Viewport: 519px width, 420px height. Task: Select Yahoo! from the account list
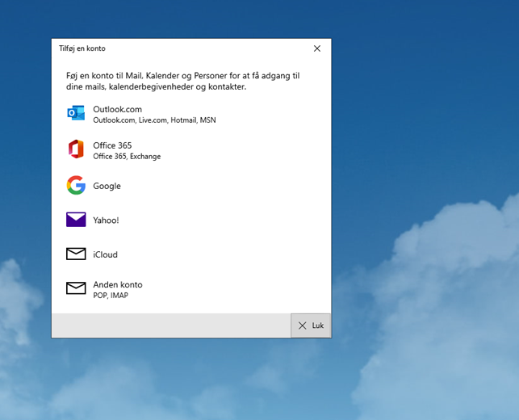(x=106, y=220)
